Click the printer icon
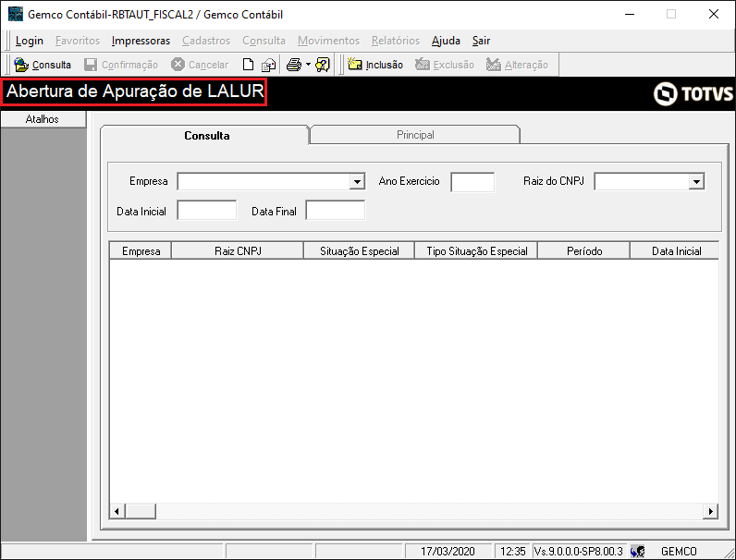Screen dimensions: 736x560 point(294,65)
